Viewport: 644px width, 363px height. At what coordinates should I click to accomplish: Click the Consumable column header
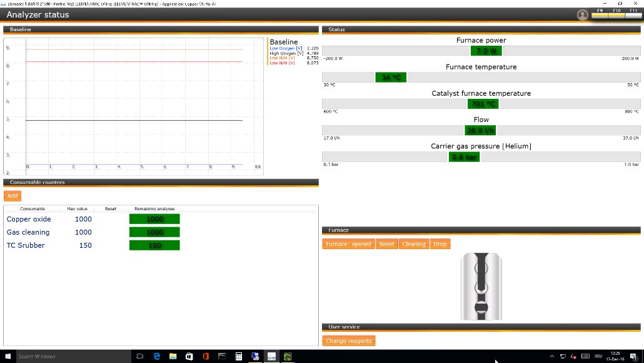[x=32, y=208]
